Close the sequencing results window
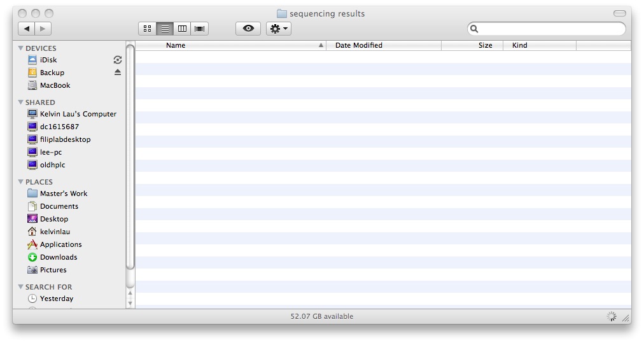Image resolution: width=644 pixels, height=343 pixels. coord(22,13)
